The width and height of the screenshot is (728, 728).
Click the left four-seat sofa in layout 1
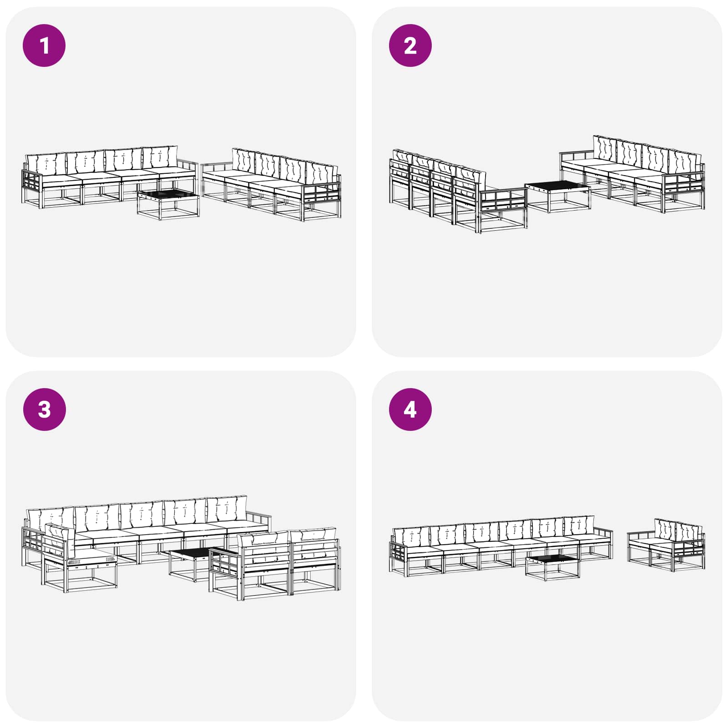(109, 177)
